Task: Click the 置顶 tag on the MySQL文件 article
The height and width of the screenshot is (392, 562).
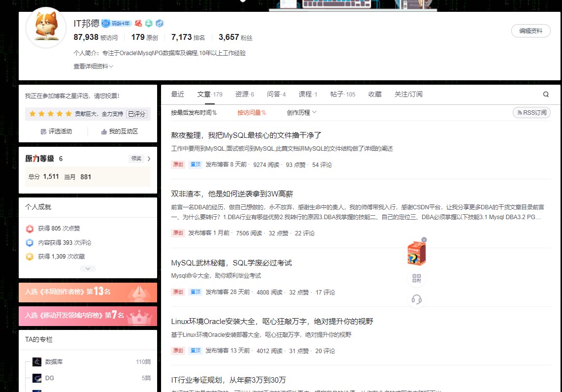Action: pos(196,164)
